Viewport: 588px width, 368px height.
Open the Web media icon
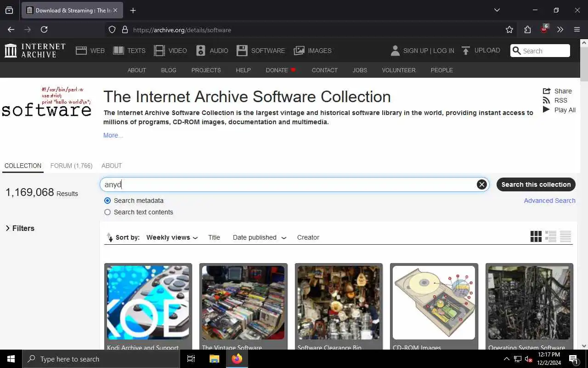tap(81, 51)
